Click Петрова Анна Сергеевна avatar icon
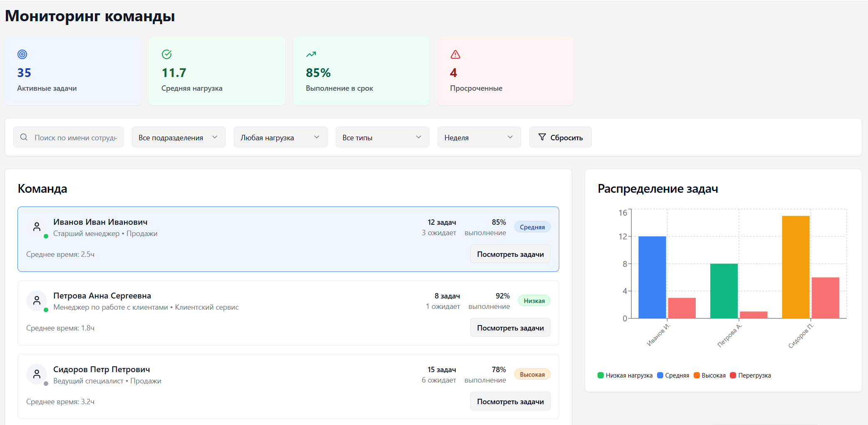Viewport: 868px width, 425px height. click(x=37, y=301)
